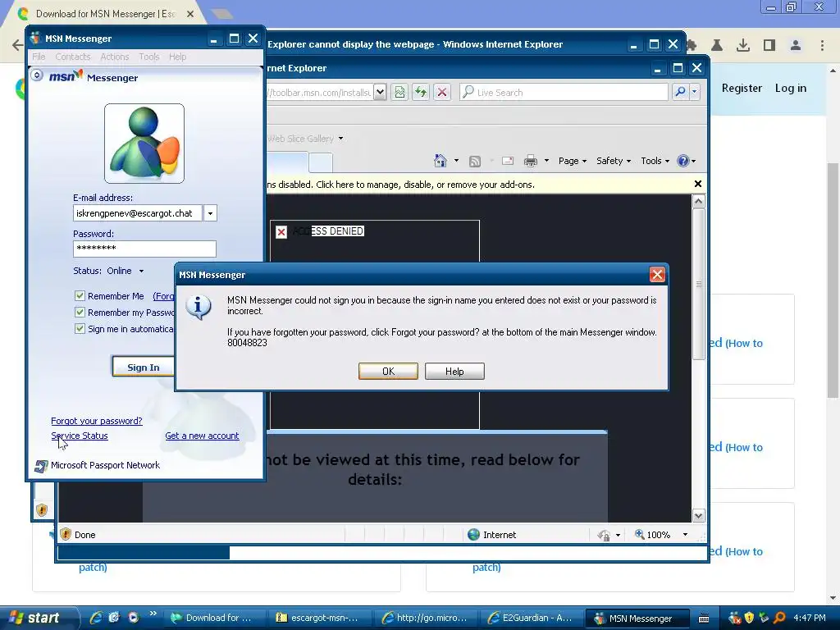Image resolution: width=840 pixels, height=630 pixels.
Task: Expand the Print dropdown arrow
Action: (546, 161)
